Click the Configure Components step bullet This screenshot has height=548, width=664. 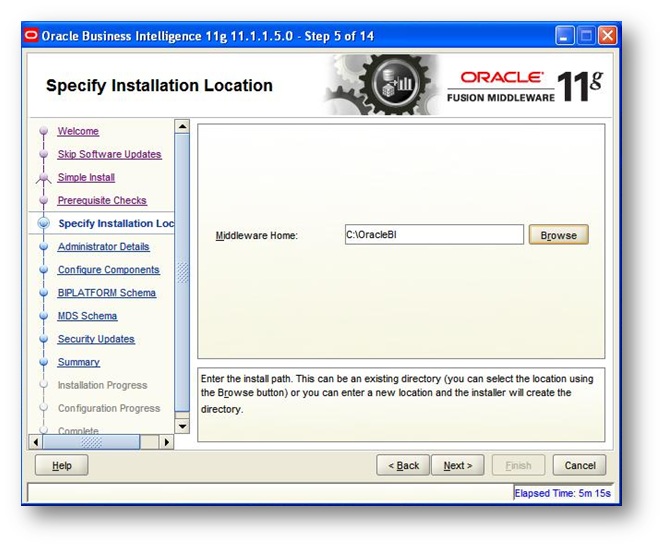43,269
